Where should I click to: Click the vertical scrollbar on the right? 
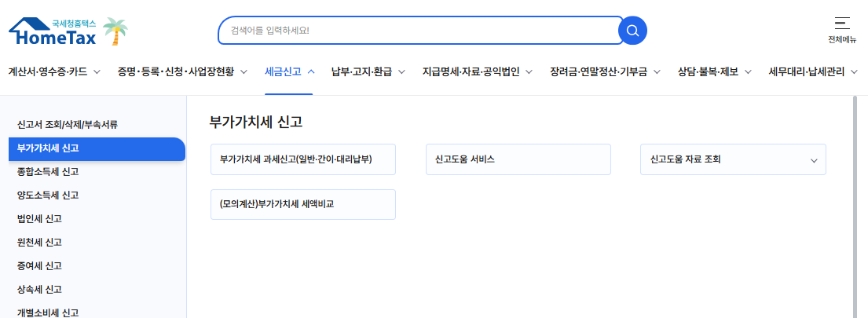pos(855,207)
